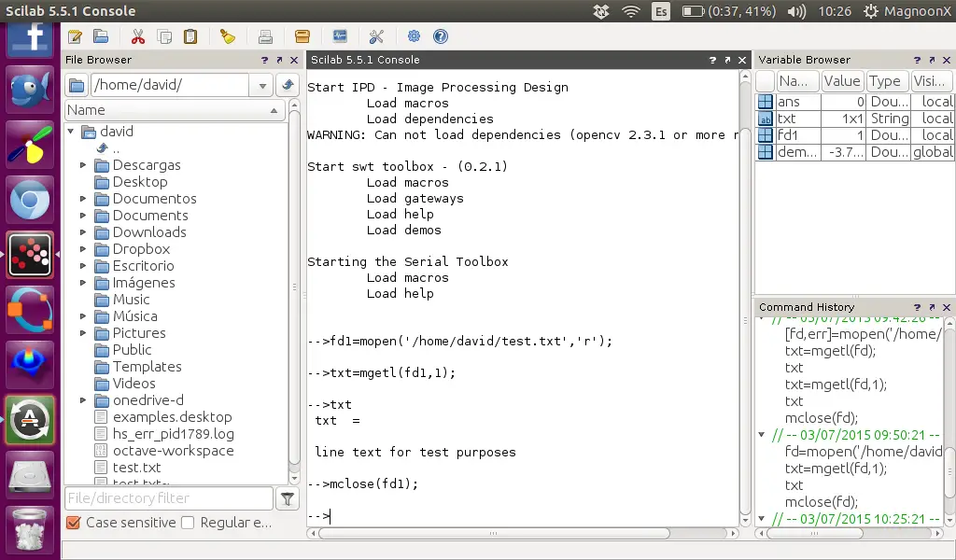Clear the console with the broom icon
The height and width of the screenshot is (560, 956).
[228, 36]
